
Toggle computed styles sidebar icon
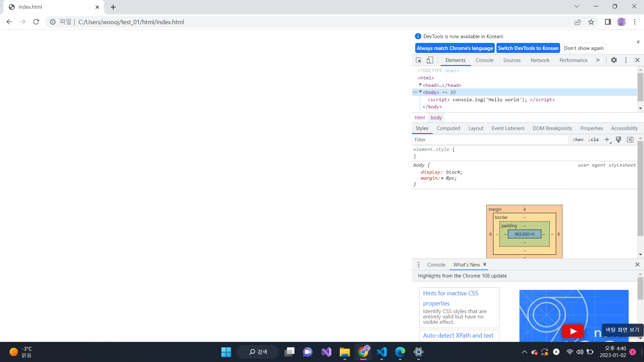[x=630, y=140]
